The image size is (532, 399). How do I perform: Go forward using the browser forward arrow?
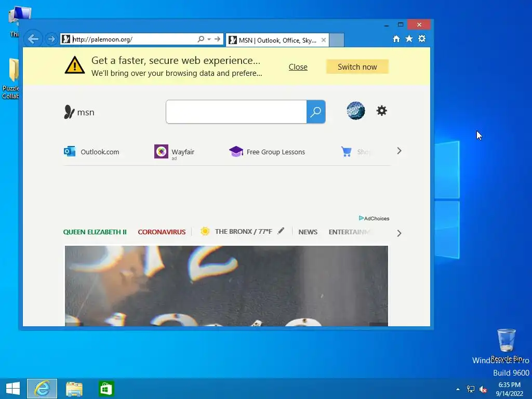(51, 39)
